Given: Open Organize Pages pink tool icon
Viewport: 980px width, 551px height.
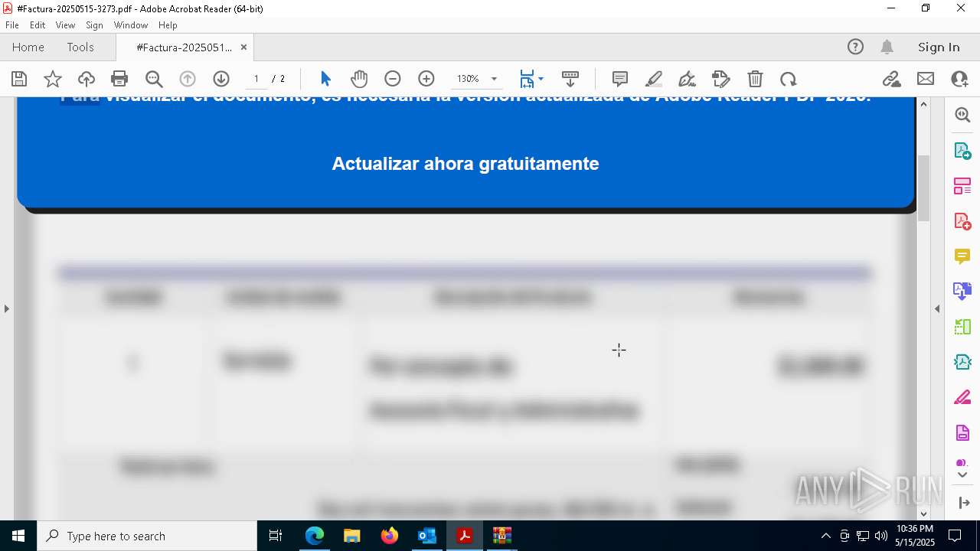Looking at the screenshot, I should tap(962, 186).
